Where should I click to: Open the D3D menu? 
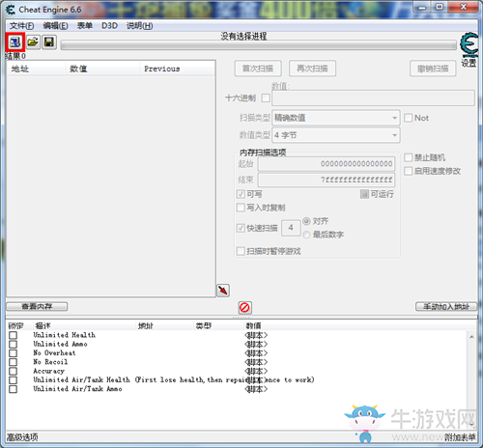tap(109, 26)
